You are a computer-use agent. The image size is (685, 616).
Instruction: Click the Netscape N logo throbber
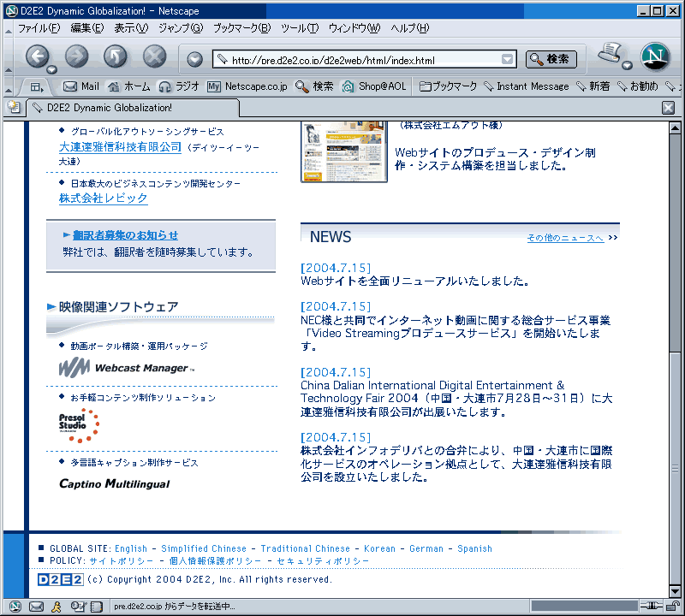point(655,56)
